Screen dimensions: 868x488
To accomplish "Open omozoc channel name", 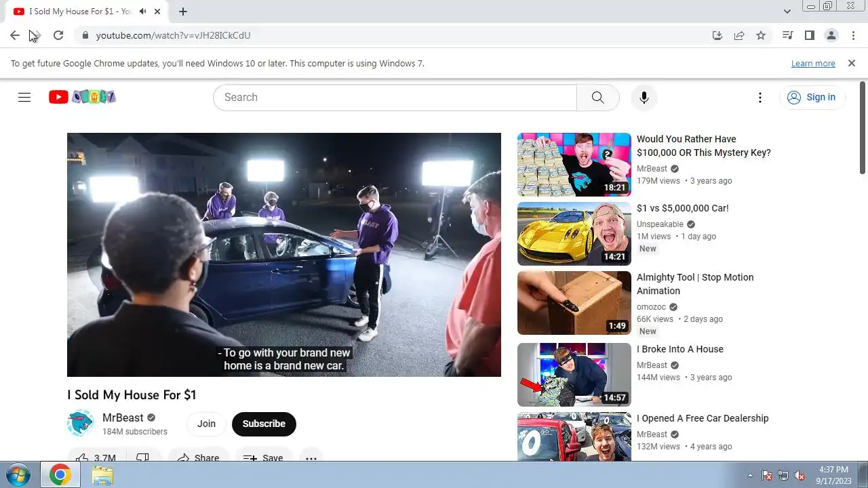I will click(651, 307).
